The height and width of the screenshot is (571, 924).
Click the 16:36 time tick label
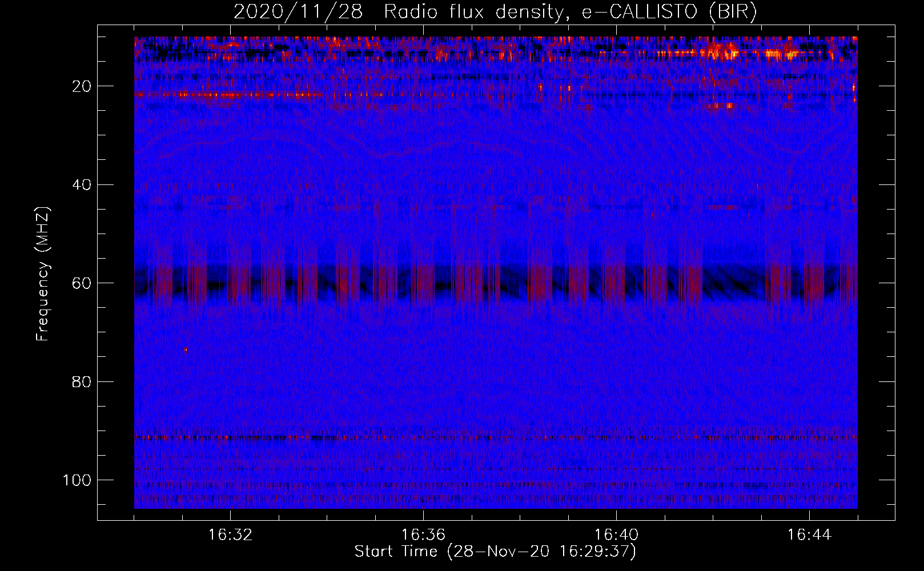click(423, 535)
